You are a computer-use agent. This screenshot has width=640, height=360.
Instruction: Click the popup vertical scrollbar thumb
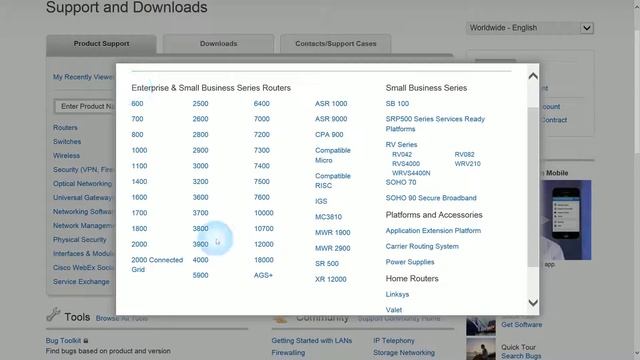(x=533, y=187)
